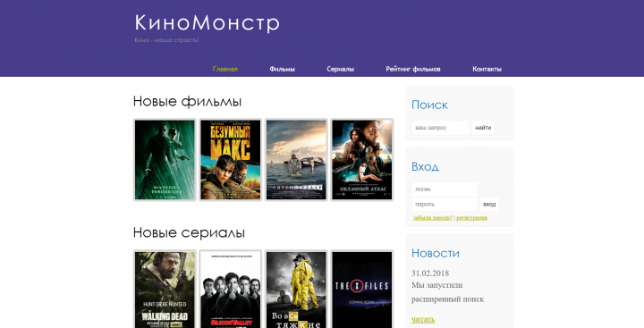Follow the читать news link

[x=423, y=319]
